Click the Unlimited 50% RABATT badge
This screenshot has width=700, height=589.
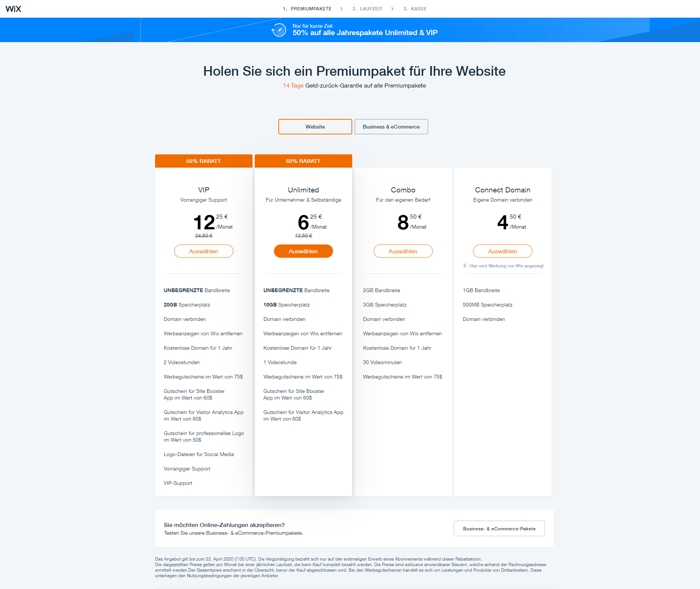303,161
